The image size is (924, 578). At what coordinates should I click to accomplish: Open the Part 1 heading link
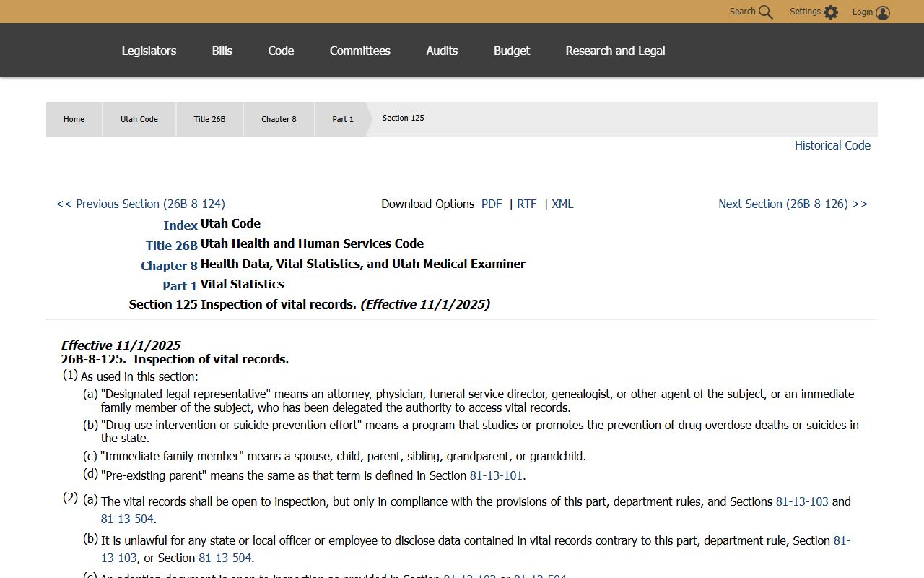coord(180,286)
